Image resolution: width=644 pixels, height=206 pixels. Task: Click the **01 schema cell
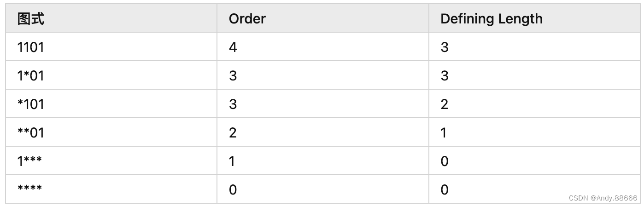[30, 132]
